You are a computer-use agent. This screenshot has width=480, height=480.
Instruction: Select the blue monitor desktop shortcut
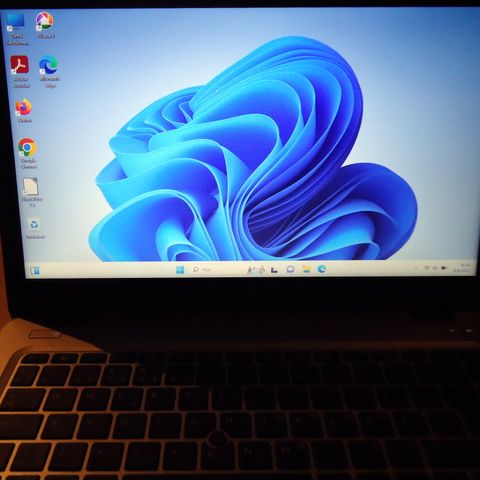point(17,29)
